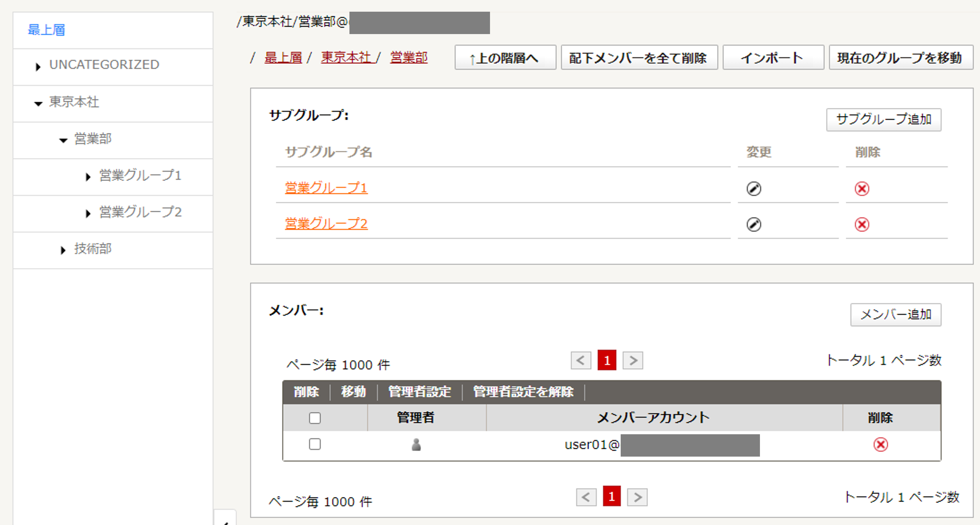Expand UNCATEGORIZED tree node

(x=38, y=67)
